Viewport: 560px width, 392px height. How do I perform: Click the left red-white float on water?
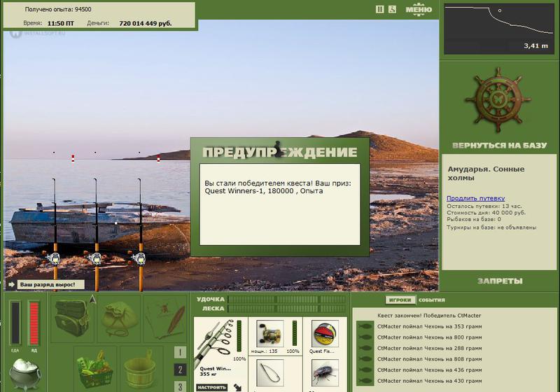[x=73, y=158]
